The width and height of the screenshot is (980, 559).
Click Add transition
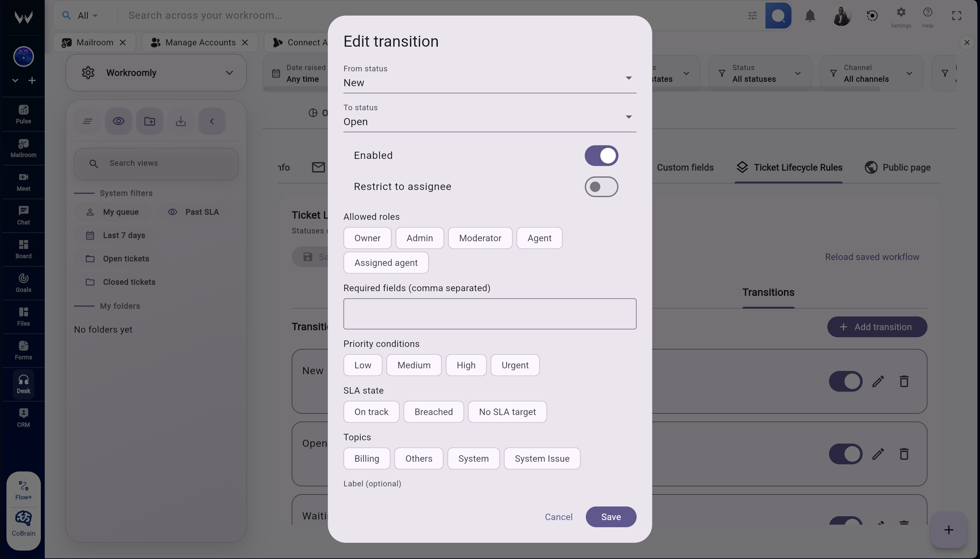pos(876,327)
